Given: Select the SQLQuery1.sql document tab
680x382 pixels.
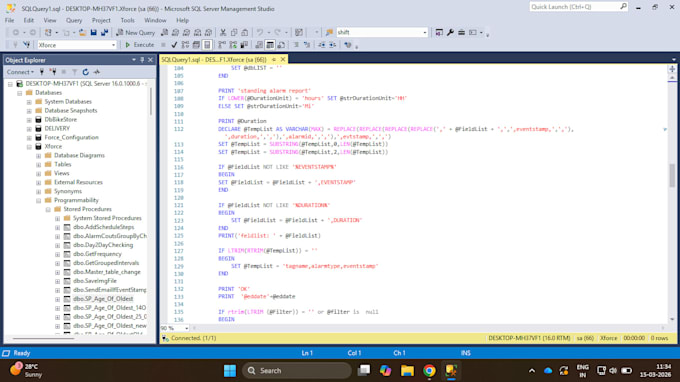Looking at the screenshot, I should 214,59.
